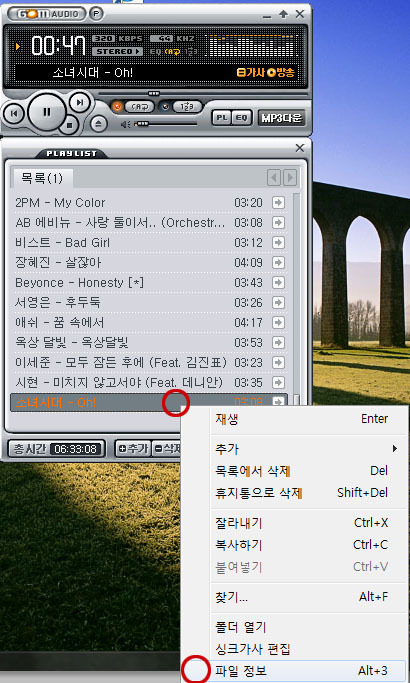Click arrow icon on 소녀시대 - Oh! row
Image resolution: width=410 pixels, height=683 pixels.
[x=278, y=402]
